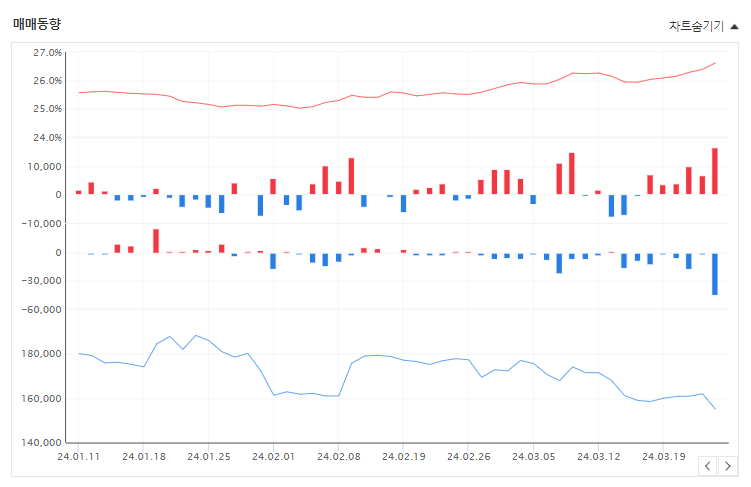Click the 27.0% y-axis label
This screenshot has height=487, width=751.
click(47, 53)
